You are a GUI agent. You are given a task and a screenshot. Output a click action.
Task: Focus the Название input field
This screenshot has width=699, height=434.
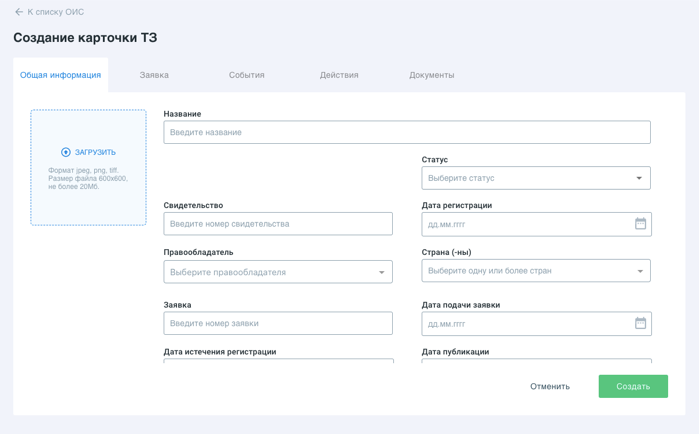(407, 132)
